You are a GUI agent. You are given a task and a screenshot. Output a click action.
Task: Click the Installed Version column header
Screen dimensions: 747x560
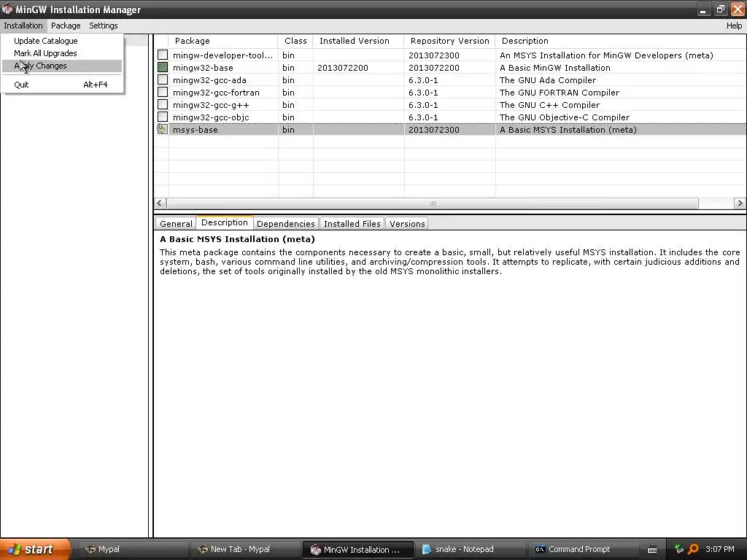click(358, 41)
